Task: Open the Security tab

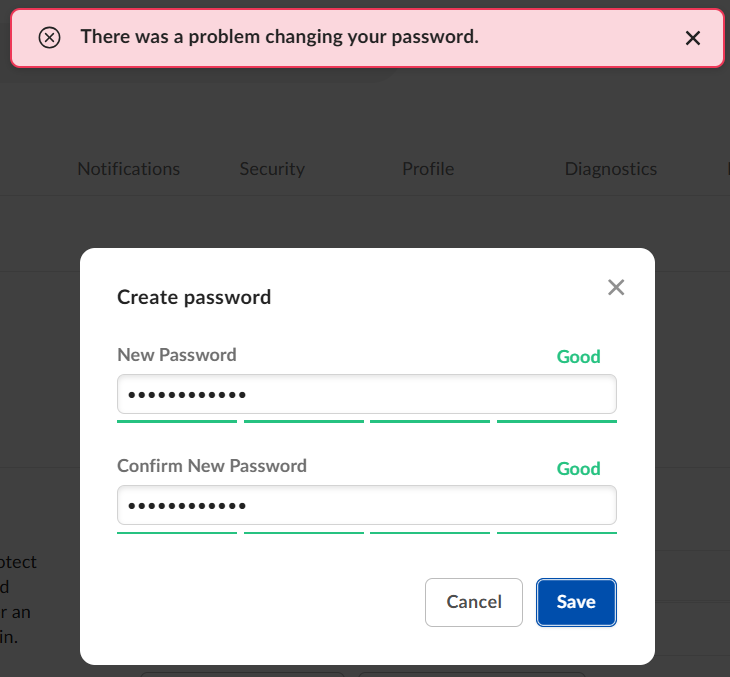Action: (x=272, y=169)
